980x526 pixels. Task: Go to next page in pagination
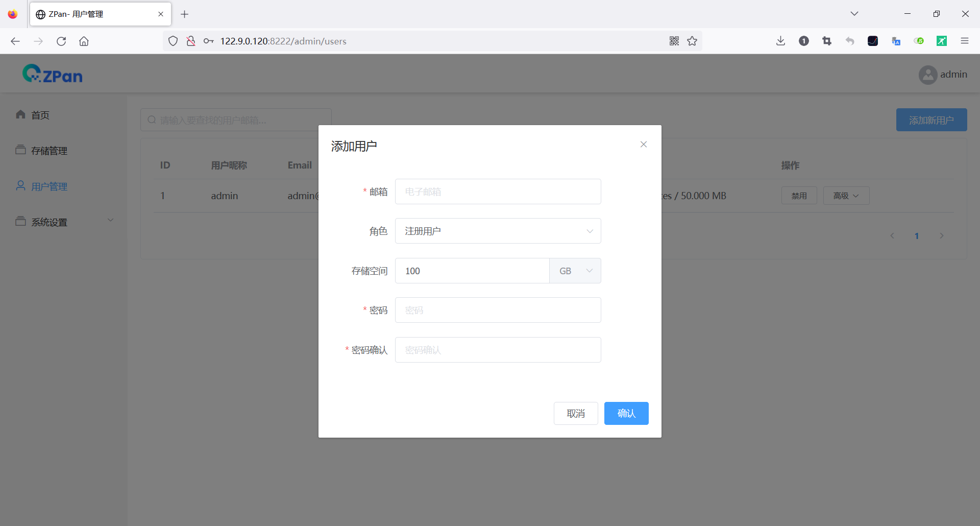[942, 235]
